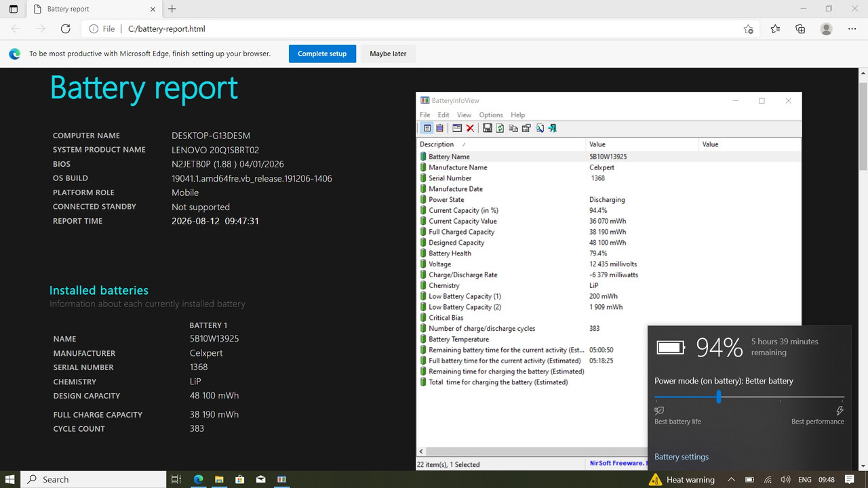
Task: Add this page to favorites star icon
Action: pyautogui.click(x=748, y=29)
